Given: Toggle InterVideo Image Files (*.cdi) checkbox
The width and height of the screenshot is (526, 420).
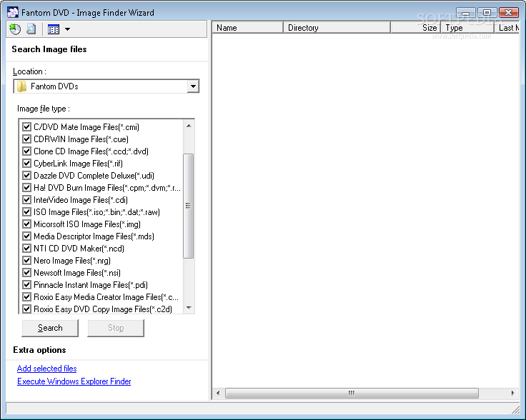Looking at the screenshot, I should (27, 200).
